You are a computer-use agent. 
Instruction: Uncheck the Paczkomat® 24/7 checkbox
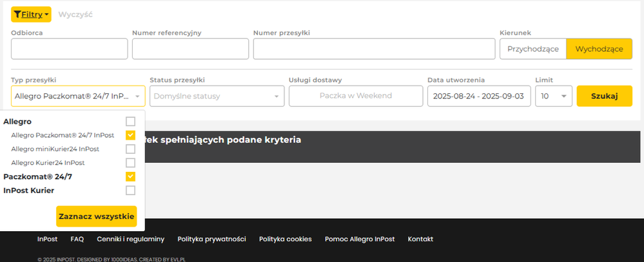(131, 177)
